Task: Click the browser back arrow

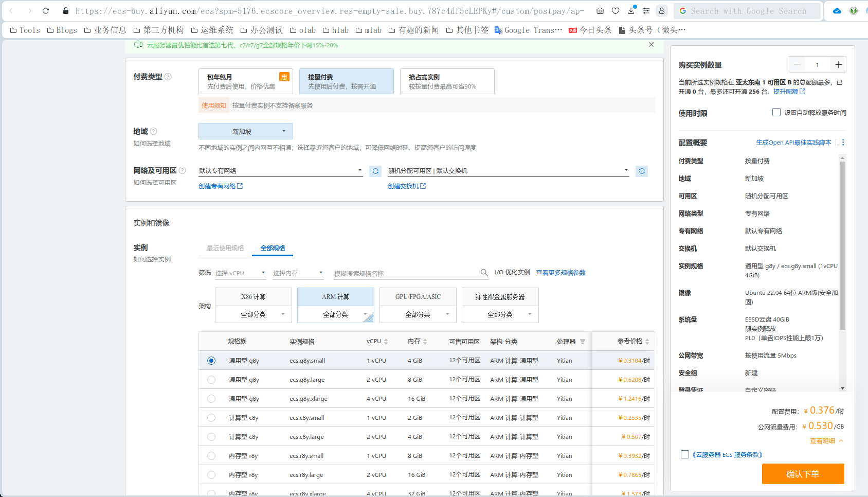Action: point(11,11)
